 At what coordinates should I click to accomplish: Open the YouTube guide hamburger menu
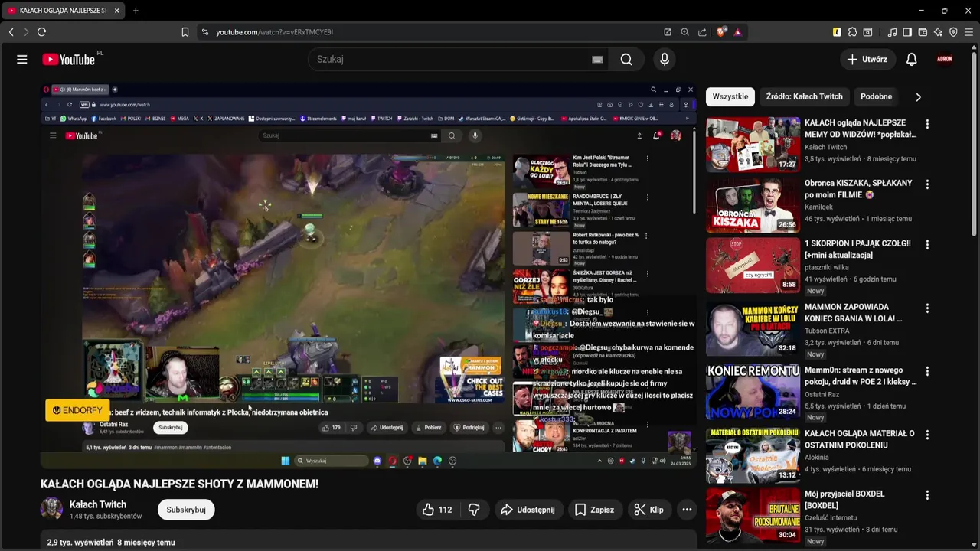pyautogui.click(x=21, y=60)
